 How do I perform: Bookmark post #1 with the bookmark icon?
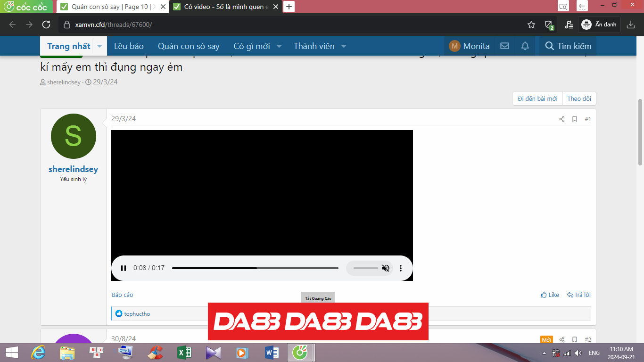(x=574, y=119)
